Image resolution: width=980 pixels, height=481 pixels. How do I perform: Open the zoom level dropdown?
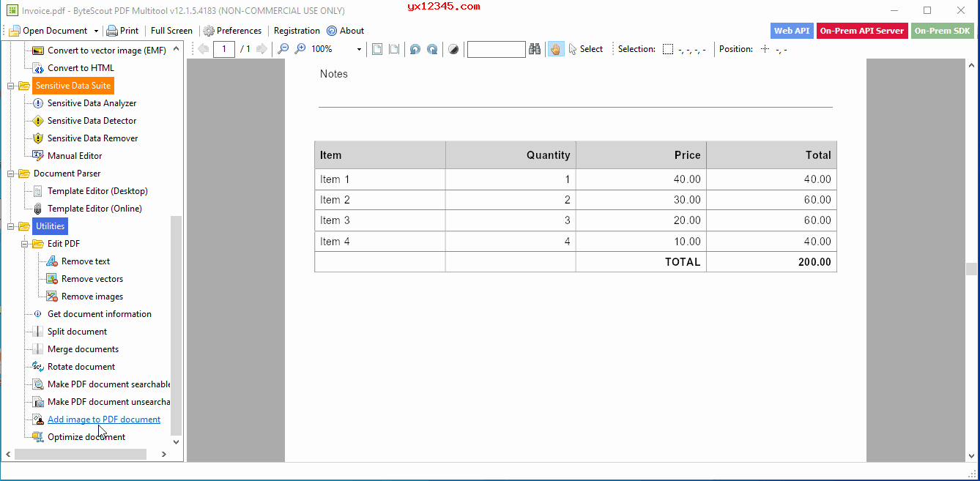(359, 49)
